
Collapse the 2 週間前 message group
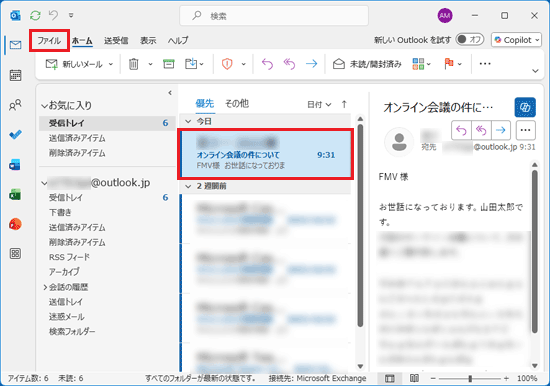188,186
